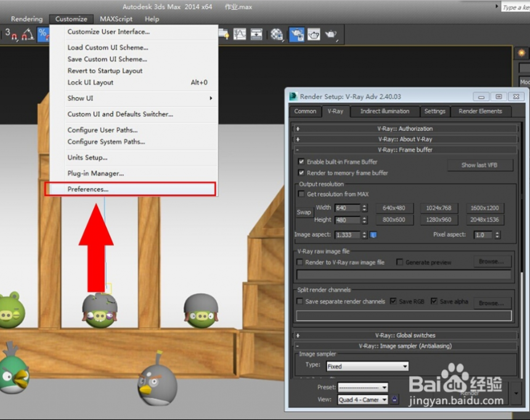Open the Rendering menu
Screen dimensions: 530x420
26,19
